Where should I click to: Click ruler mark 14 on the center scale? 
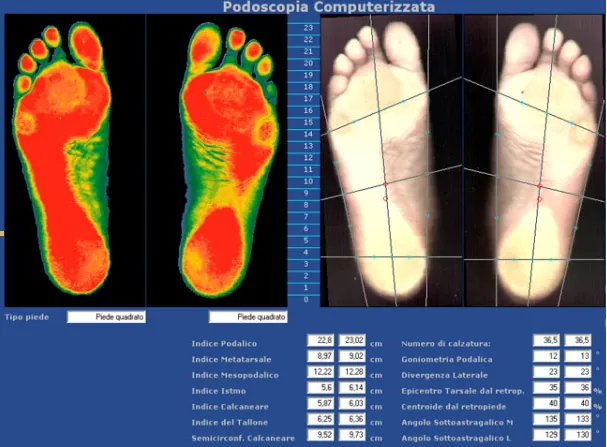point(306,134)
